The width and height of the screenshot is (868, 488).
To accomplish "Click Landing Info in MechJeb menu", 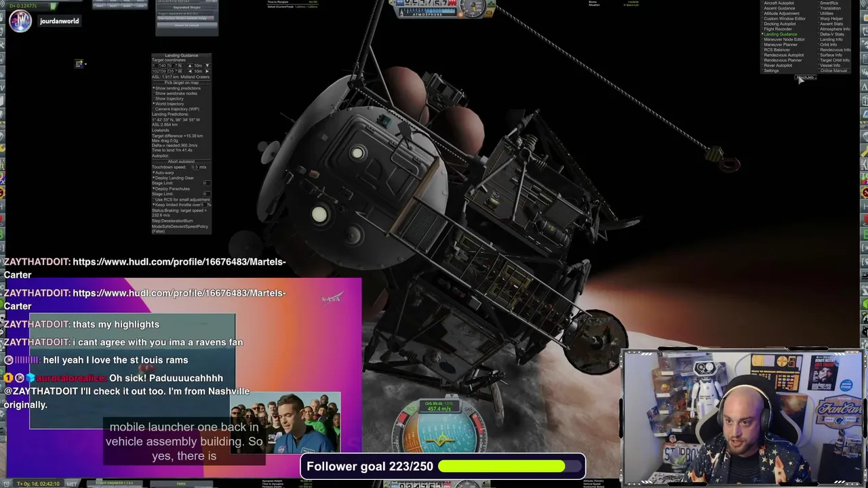I will (831, 39).
